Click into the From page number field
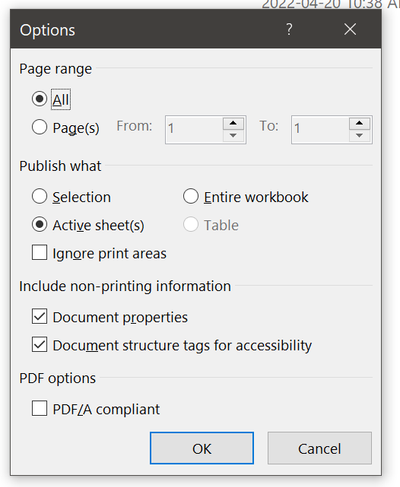Viewport: 400px width, 487px height. pyautogui.click(x=194, y=129)
